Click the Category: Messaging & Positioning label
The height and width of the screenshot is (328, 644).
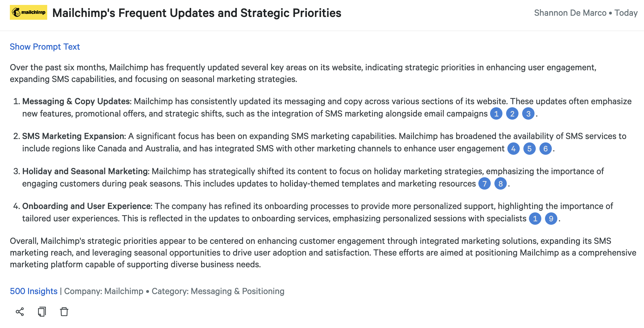point(218,291)
